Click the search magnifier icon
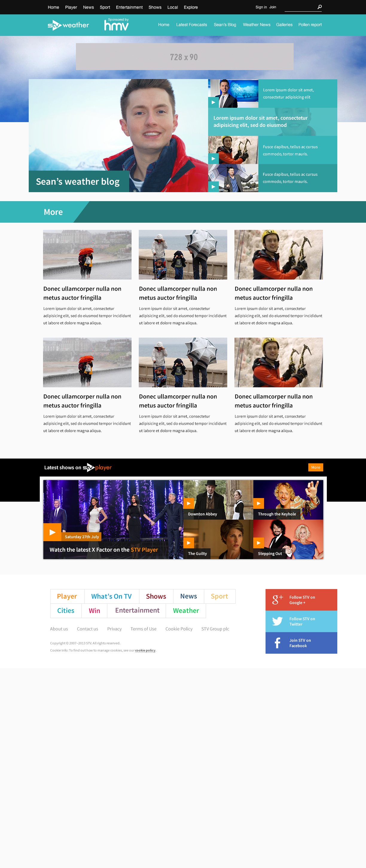366x868 pixels. point(320,7)
